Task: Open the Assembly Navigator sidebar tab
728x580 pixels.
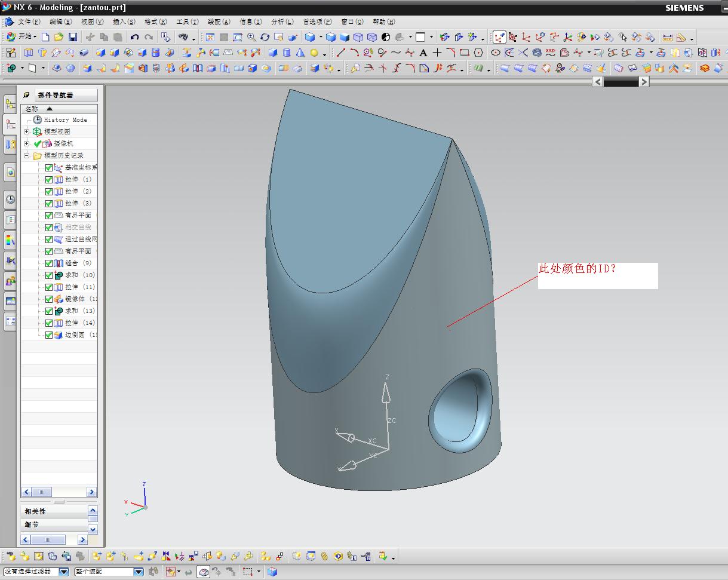Action: [x=10, y=105]
